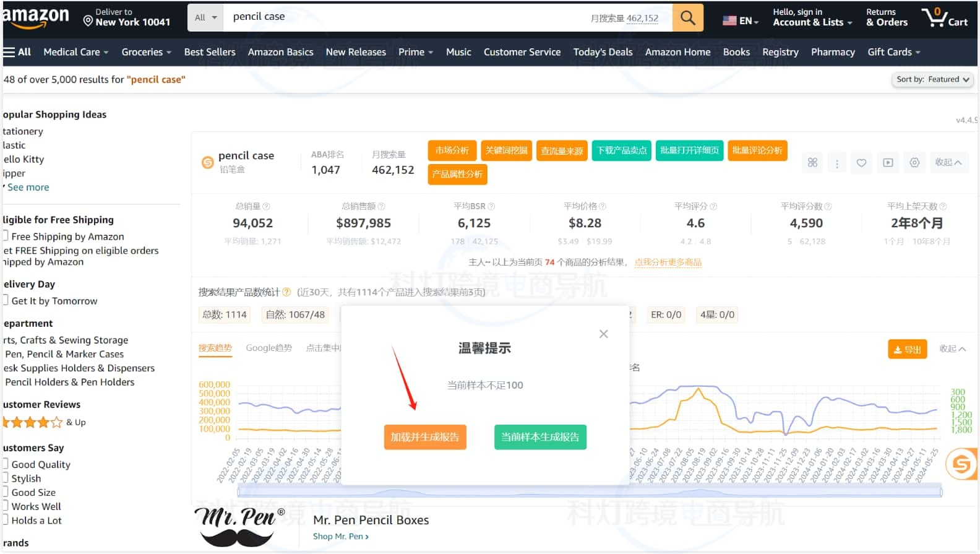Check Get It by Tomorrow
Viewport: 980px width, 554px height.
(5, 300)
